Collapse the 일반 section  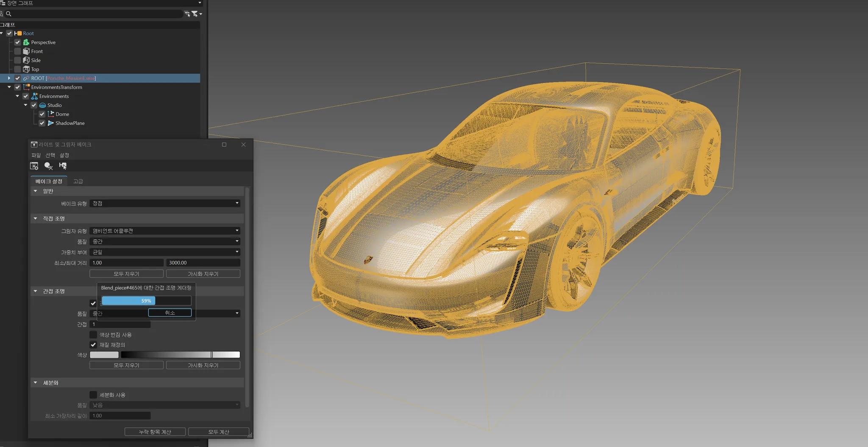point(36,191)
